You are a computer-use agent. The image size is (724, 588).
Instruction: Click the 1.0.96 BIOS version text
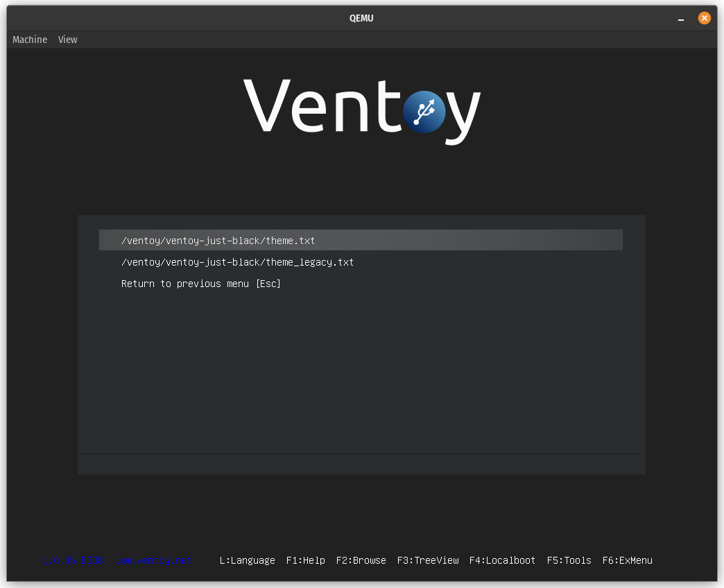[73, 560]
